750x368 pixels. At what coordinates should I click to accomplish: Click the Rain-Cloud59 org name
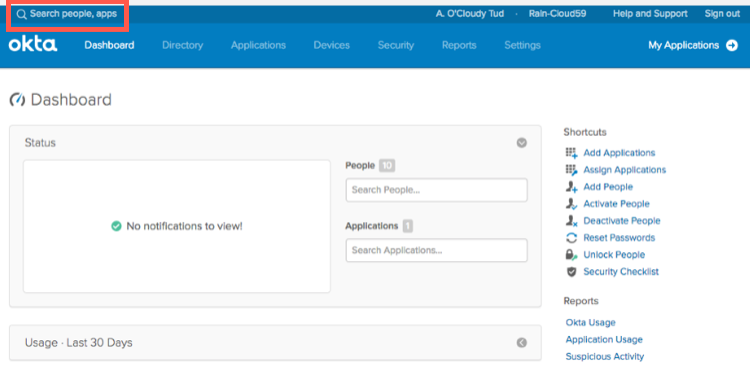[x=557, y=14]
